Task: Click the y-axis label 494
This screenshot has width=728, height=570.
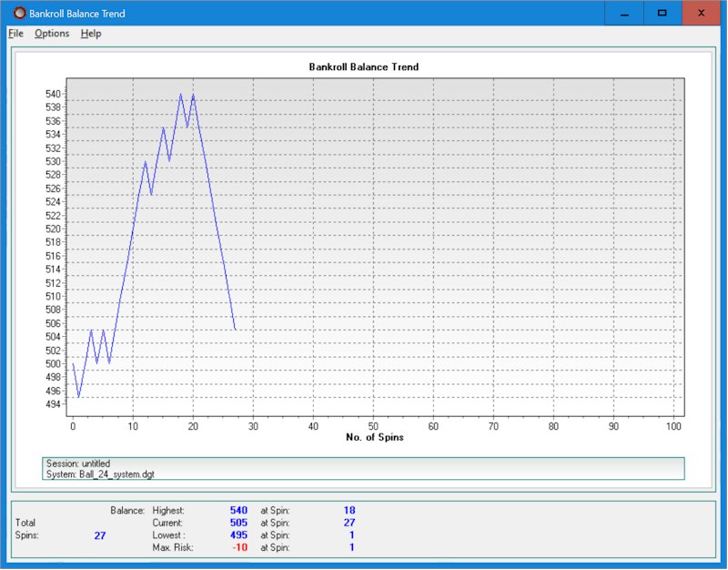Action: pos(53,404)
